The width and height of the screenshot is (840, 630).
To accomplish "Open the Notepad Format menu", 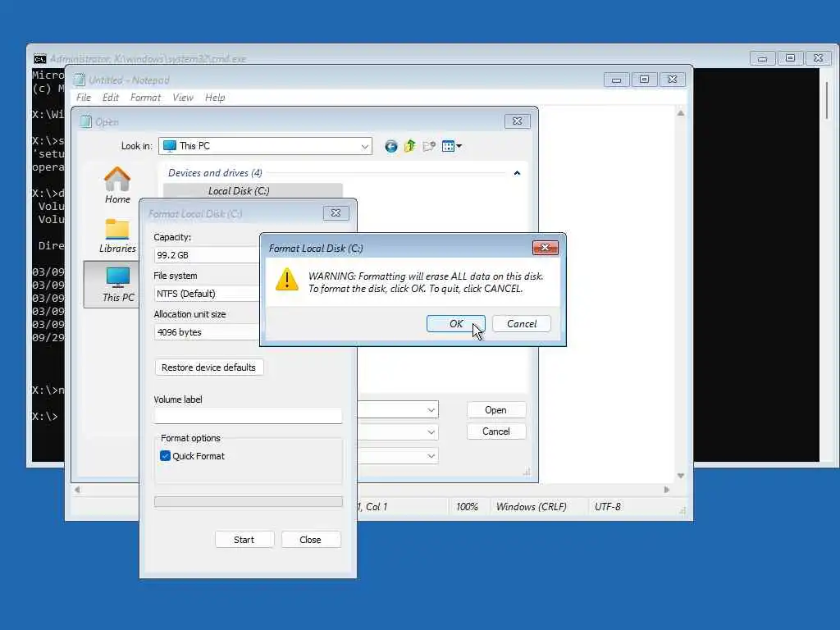I will coord(145,98).
